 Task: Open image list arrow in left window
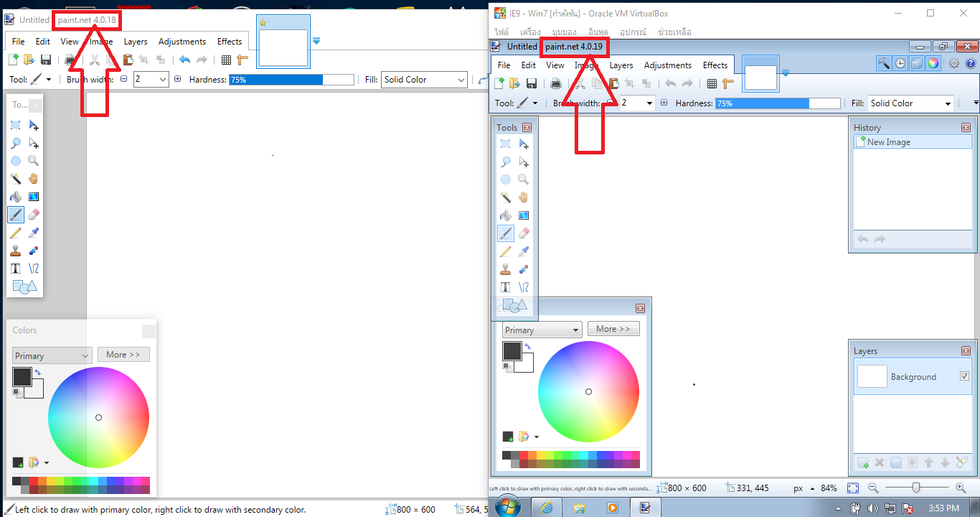point(316,41)
